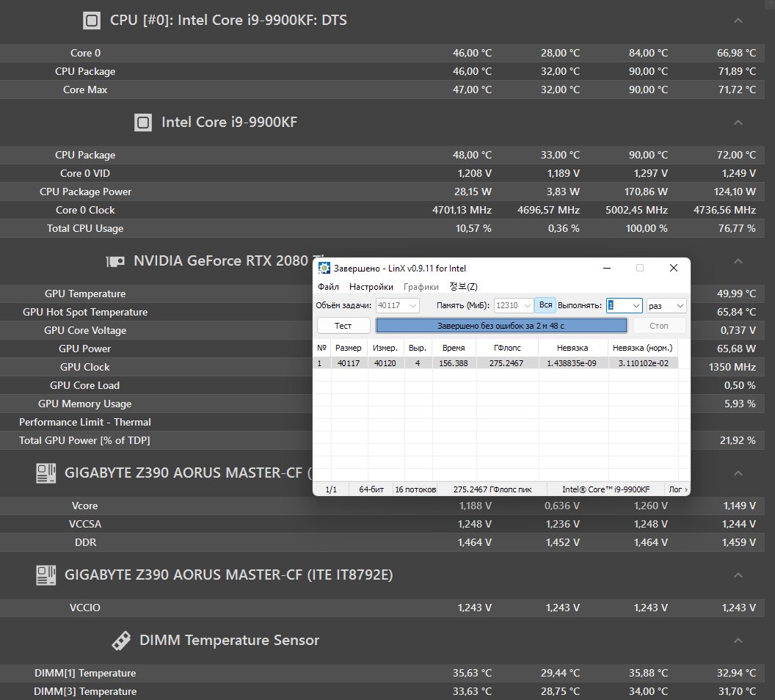Click the 5002,45 MHz maximum clock value
The image size is (775, 700).
click(636, 211)
